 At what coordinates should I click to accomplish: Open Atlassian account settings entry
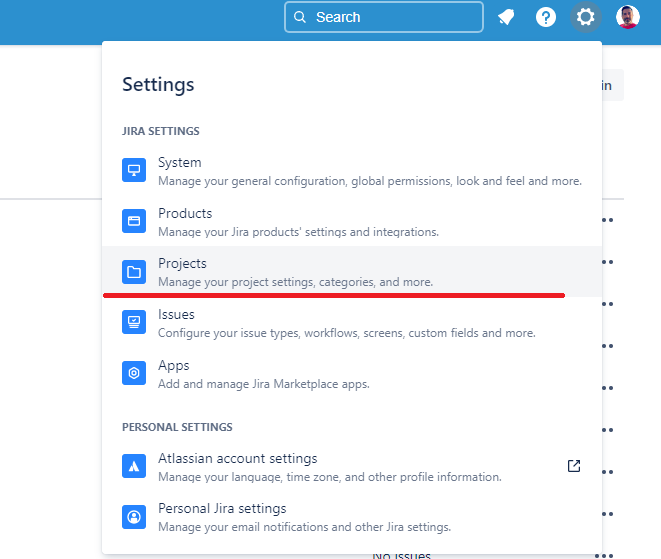pyautogui.click(x=352, y=467)
